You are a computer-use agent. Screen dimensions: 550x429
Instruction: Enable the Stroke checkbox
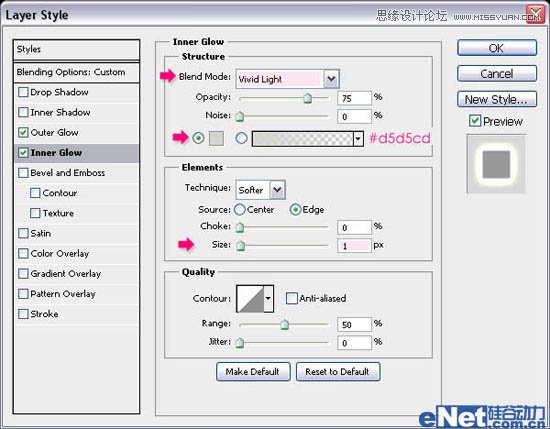point(23,314)
